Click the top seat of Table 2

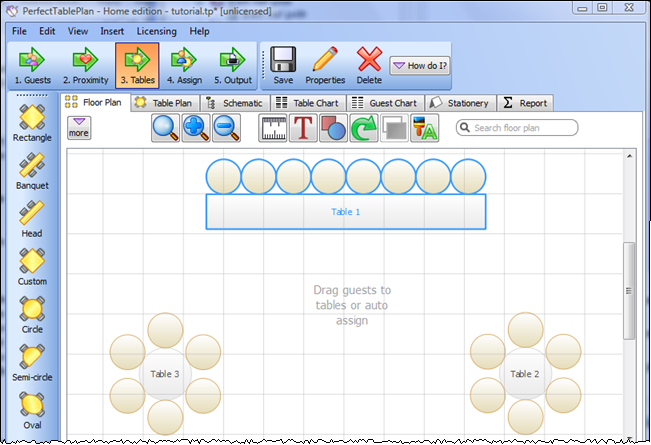(x=526, y=330)
